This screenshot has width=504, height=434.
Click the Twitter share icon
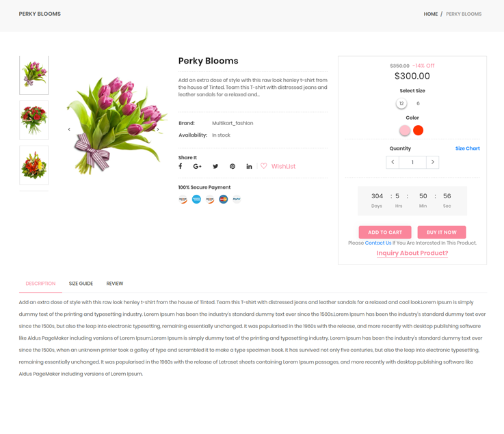[x=215, y=166]
